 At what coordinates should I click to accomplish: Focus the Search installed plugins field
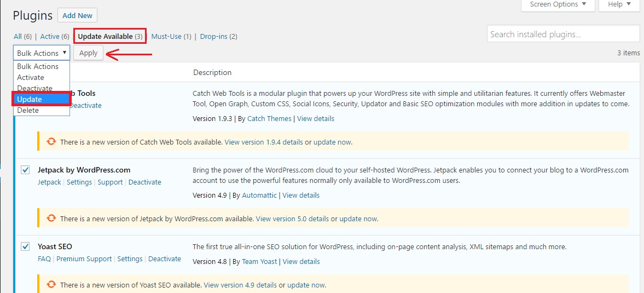click(563, 34)
